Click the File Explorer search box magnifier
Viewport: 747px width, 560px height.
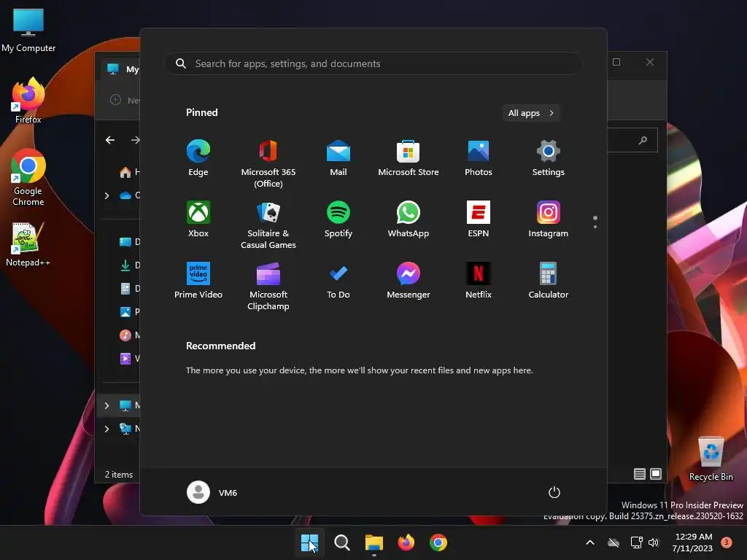[x=643, y=140]
